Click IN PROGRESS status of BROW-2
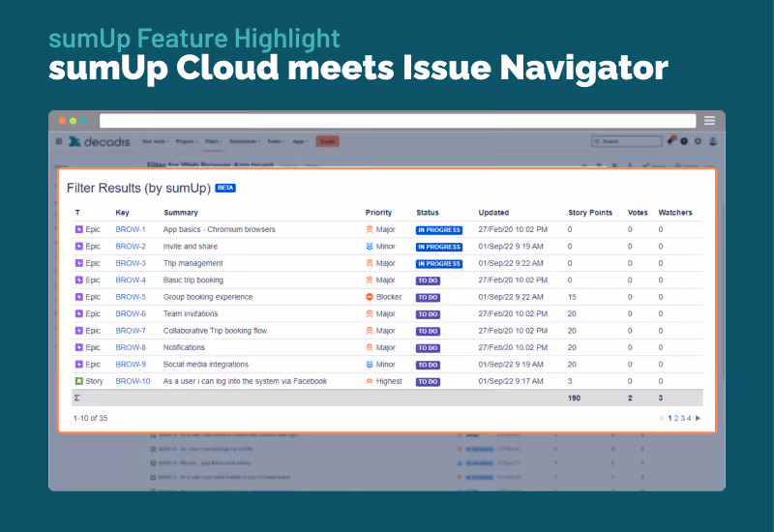Viewport: 774px width, 532px height. pos(439,247)
